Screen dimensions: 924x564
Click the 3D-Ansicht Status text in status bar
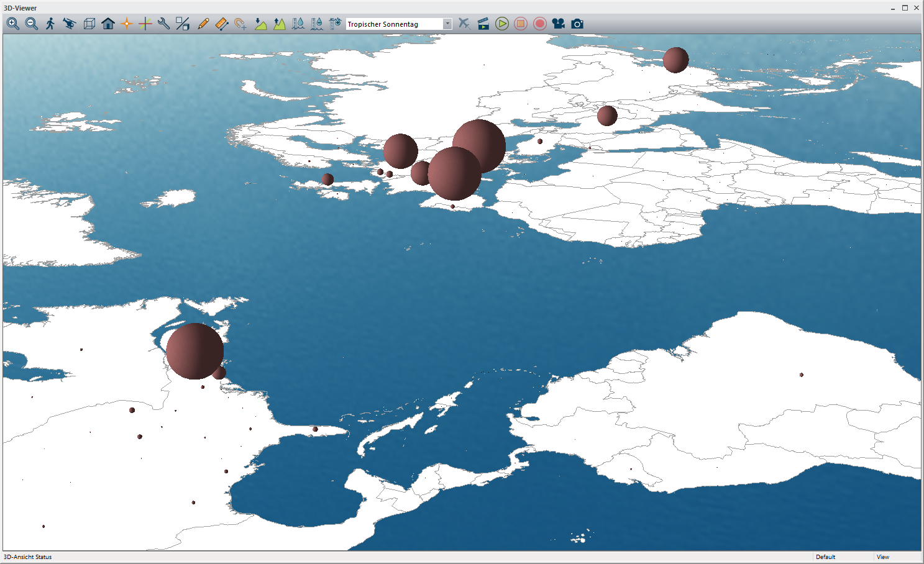click(x=28, y=557)
